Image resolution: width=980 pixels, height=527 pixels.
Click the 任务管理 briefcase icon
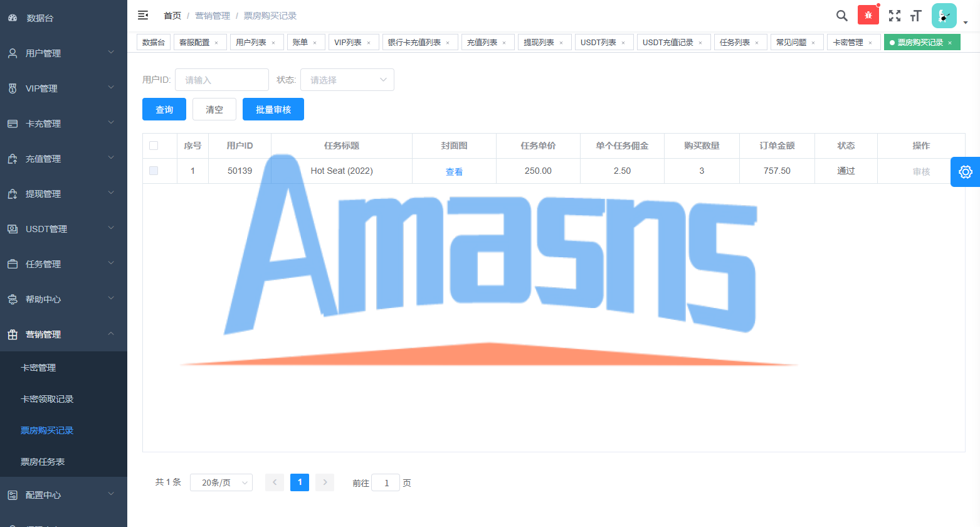(13, 264)
